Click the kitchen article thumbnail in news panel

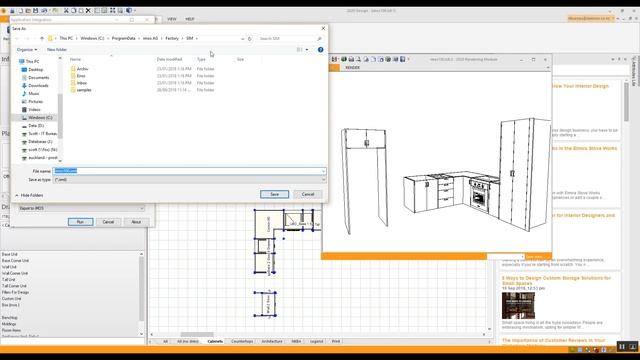[518, 305]
